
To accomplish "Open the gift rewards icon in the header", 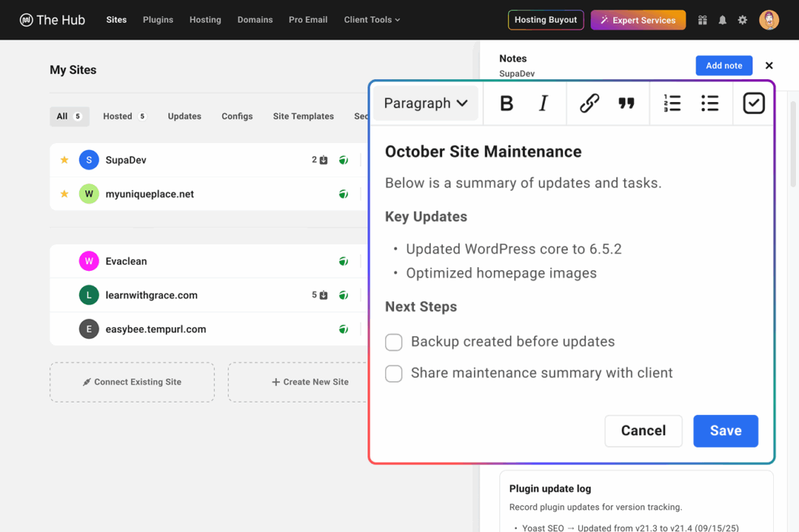I will 702,20.
